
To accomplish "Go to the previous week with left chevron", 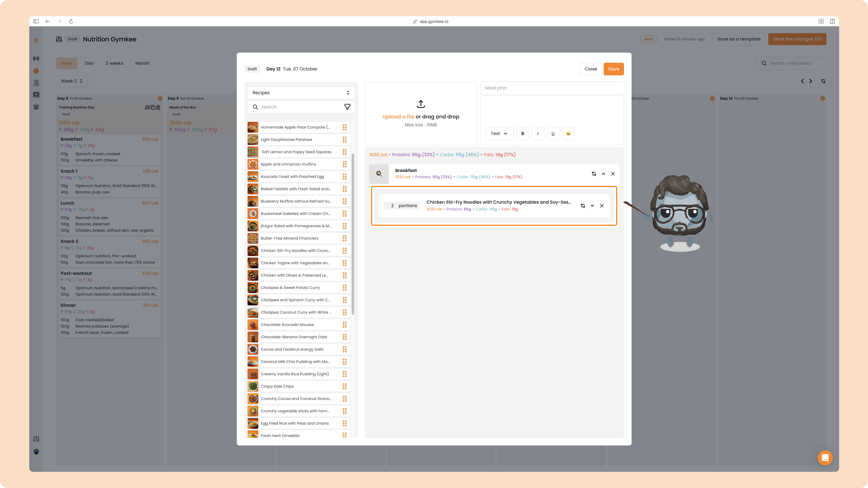I will pos(802,81).
